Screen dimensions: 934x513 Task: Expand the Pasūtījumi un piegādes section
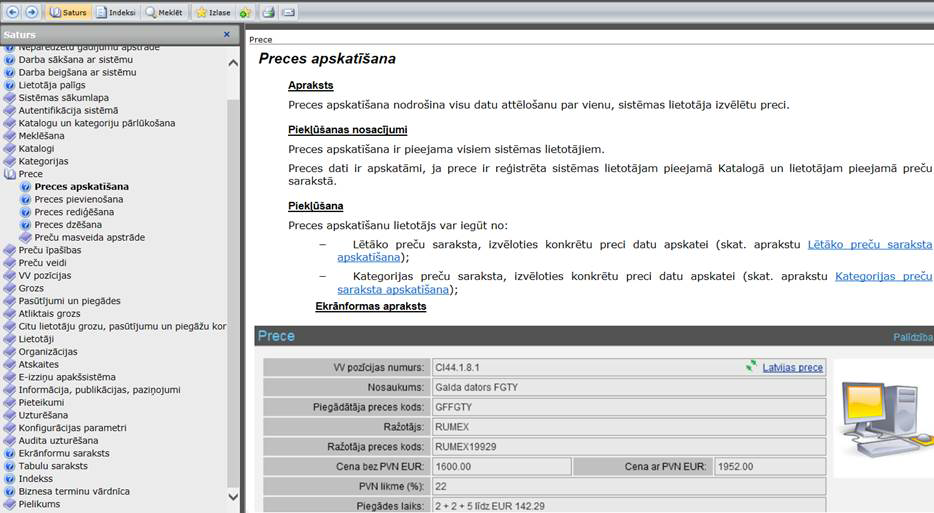(x=69, y=301)
